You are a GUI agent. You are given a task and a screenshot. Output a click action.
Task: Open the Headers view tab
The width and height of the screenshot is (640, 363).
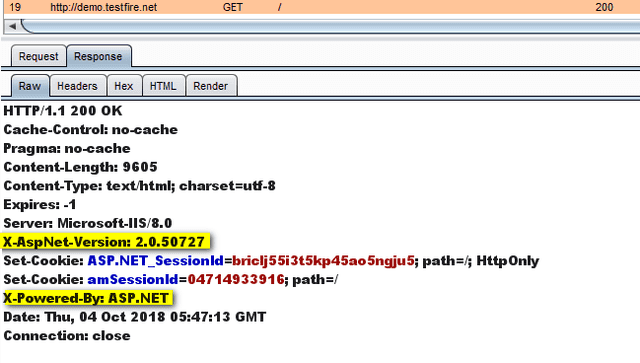coord(77,86)
